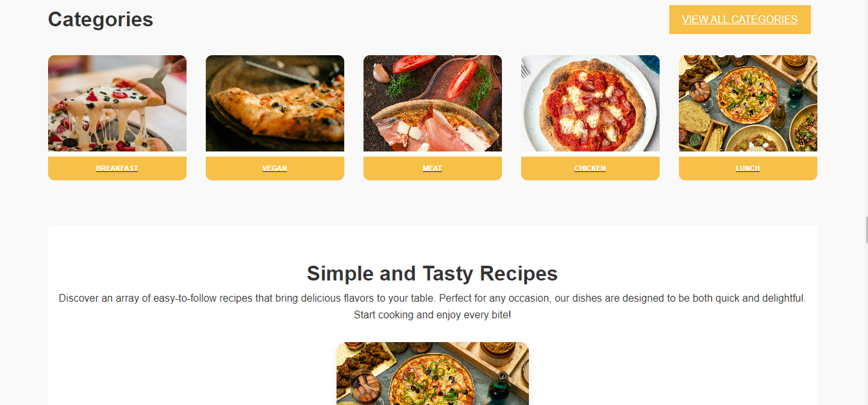Click the Lunch table spread thumbnail

coord(748,103)
